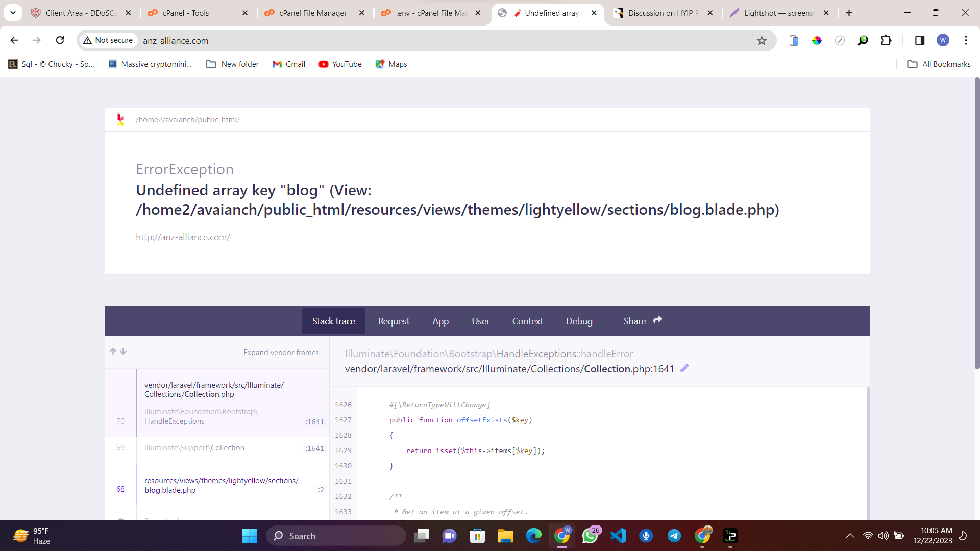Select the Debug tab
The image size is (980, 551).
[x=579, y=321]
